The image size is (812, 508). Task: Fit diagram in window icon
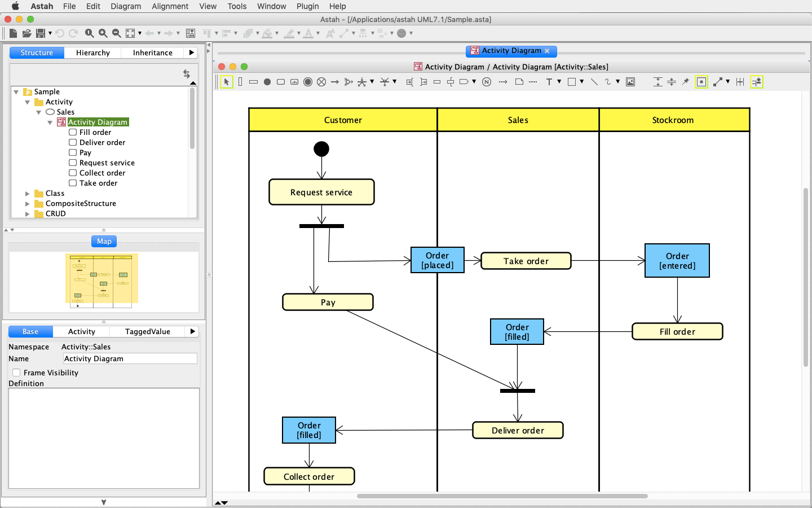130,33
